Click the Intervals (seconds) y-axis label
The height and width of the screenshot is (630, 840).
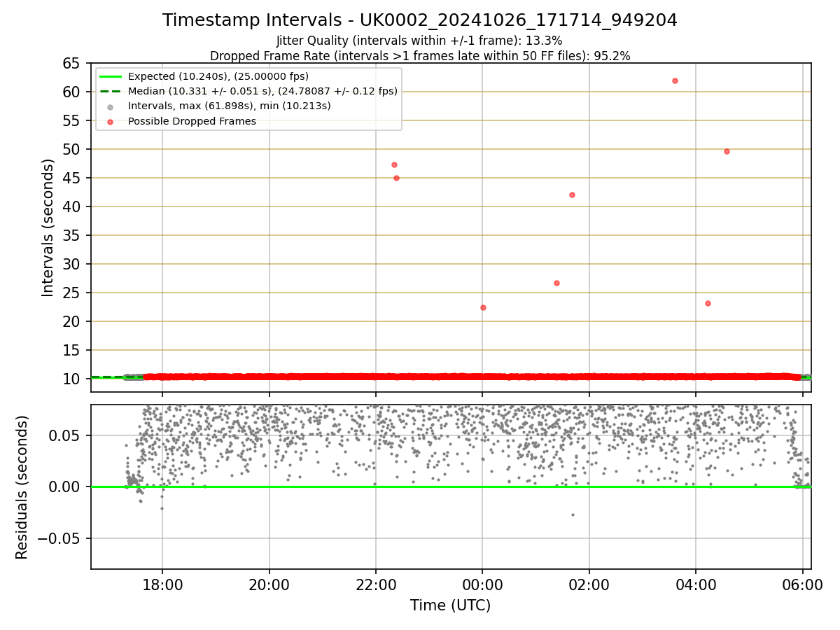(48, 227)
